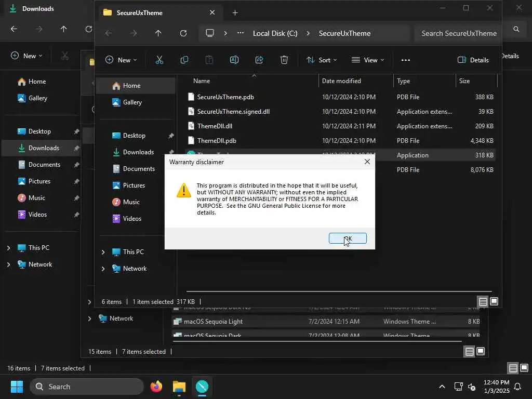
Task: Click File Explorer icon on the taskbar
Action: pyautogui.click(x=179, y=387)
